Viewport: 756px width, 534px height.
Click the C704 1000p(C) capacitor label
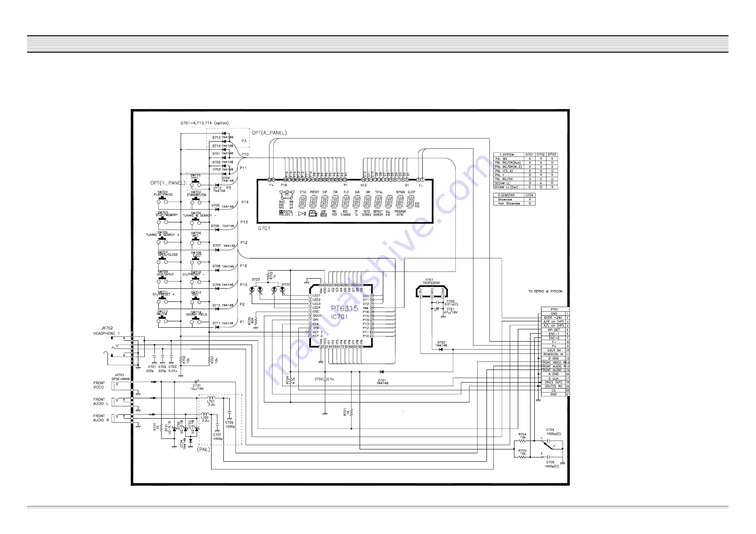[x=553, y=432]
